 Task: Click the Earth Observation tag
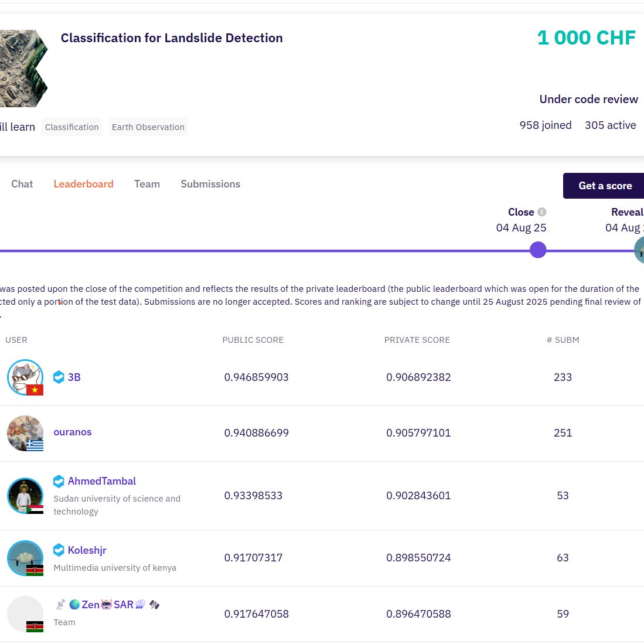[x=148, y=127]
